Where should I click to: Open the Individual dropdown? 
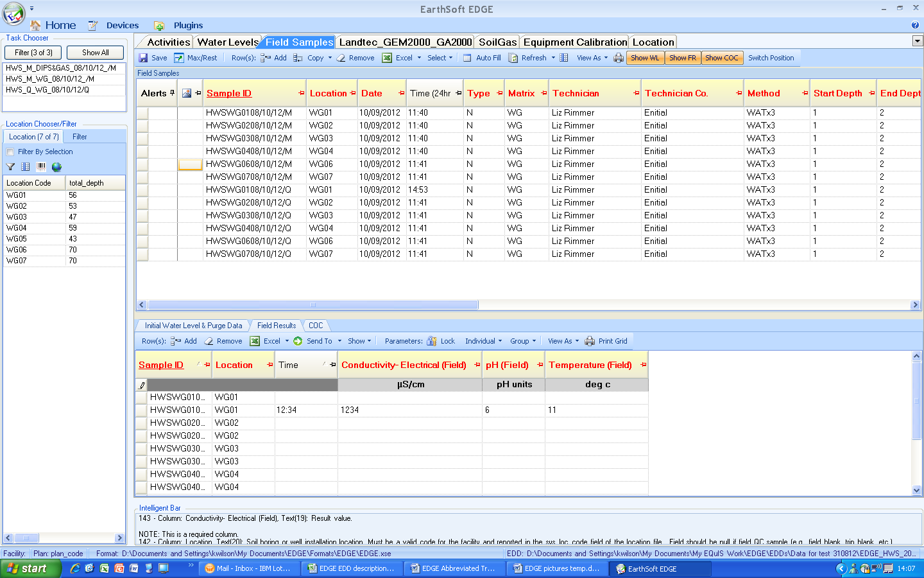483,341
